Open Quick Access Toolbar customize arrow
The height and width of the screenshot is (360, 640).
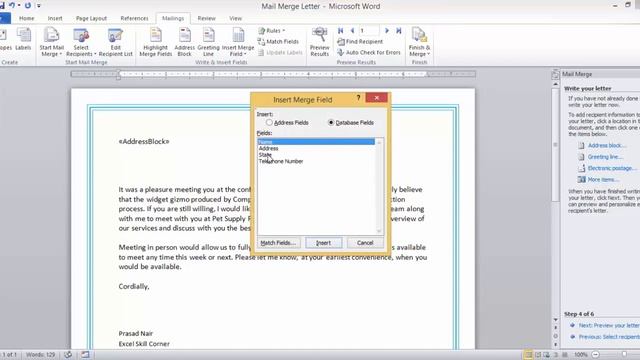point(39,6)
